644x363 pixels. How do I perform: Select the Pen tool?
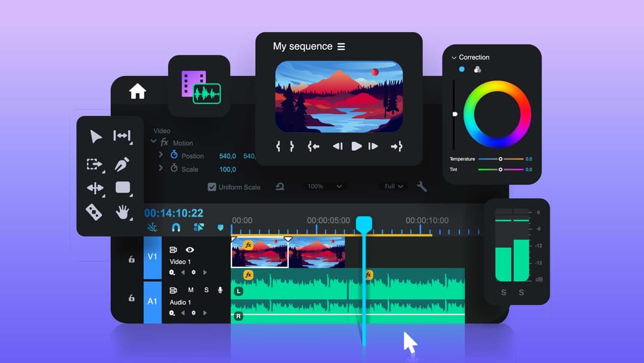click(x=122, y=164)
